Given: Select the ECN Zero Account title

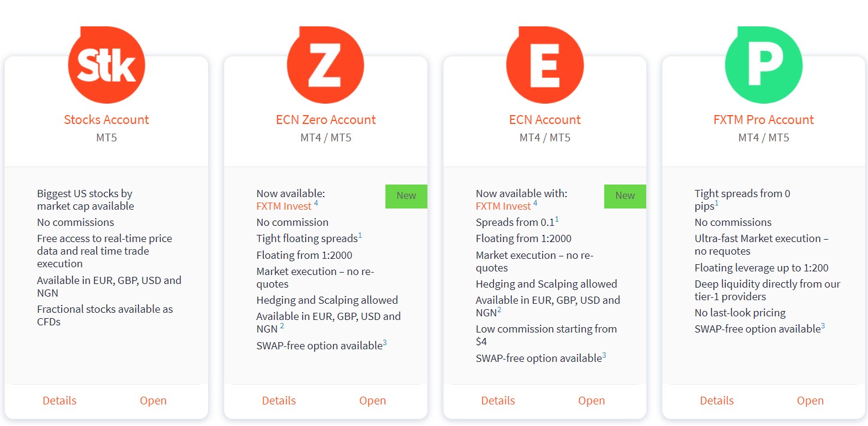Looking at the screenshot, I should tap(325, 120).
